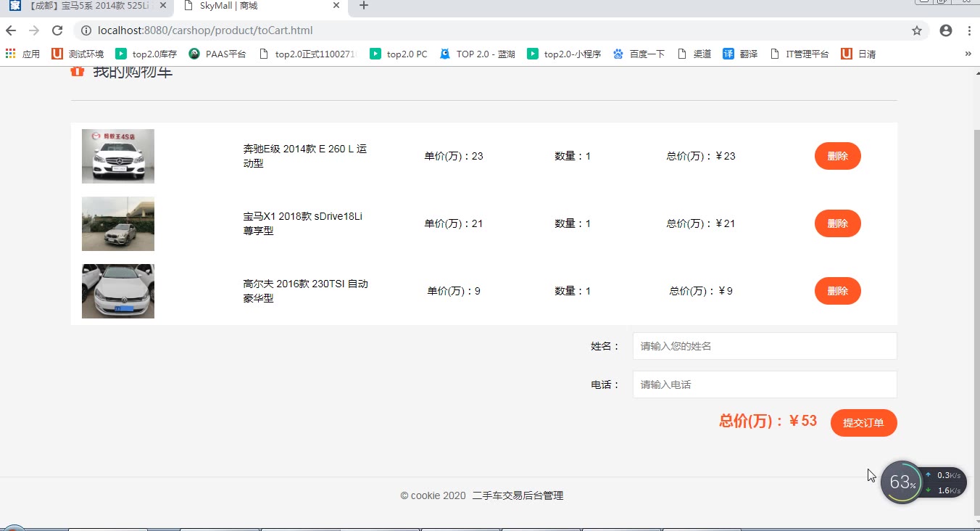
Task: Click the 单价(万)：21 text
Action: [x=454, y=223]
